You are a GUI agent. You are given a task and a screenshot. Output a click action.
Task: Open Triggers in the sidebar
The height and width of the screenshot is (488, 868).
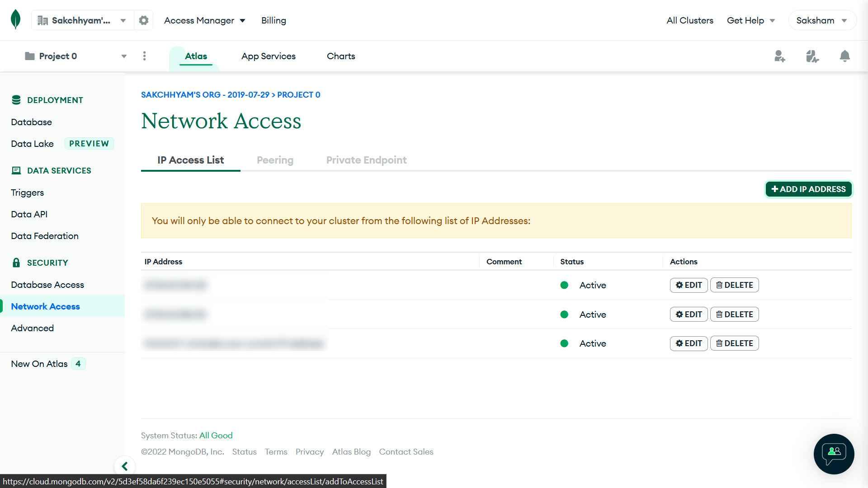[x=27, y=192]
